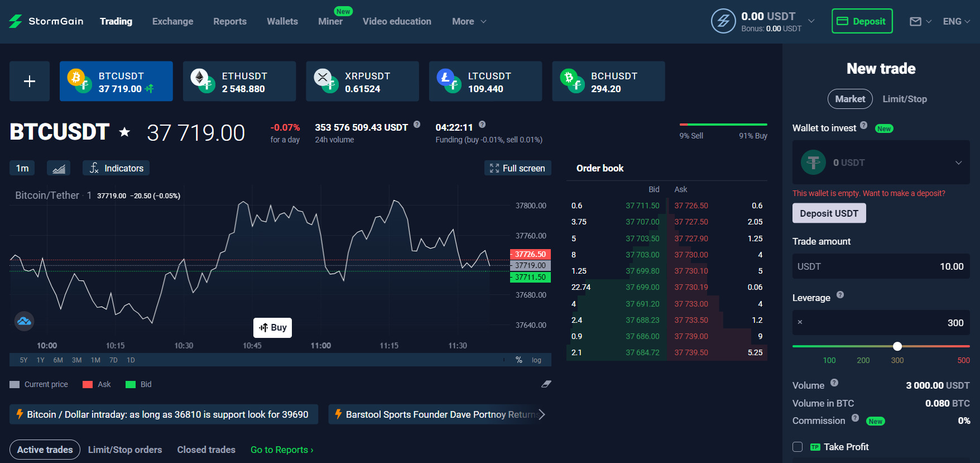Select the XRPUSDT instrument card
Screen dimensions: 980x463
coord(362,81)
